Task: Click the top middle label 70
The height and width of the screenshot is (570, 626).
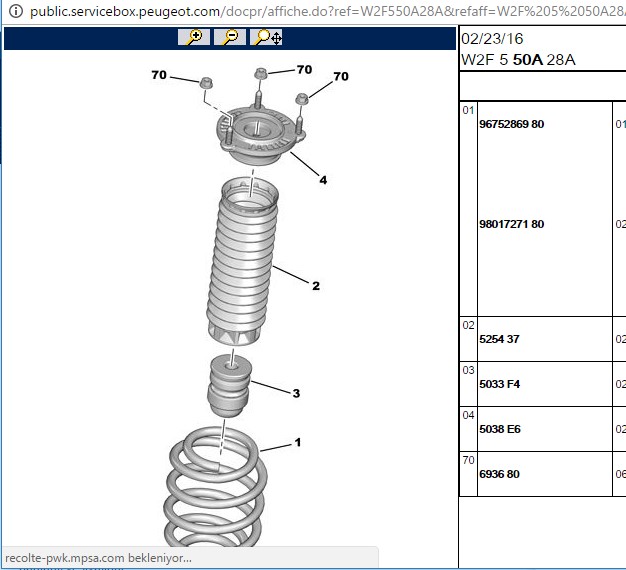Action: [x=304, y=69]
